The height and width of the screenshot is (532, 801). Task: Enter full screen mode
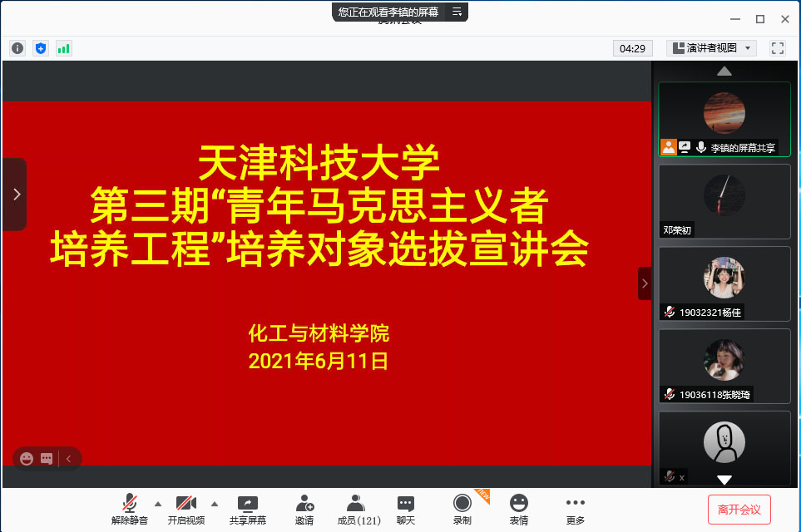[778, 48]
